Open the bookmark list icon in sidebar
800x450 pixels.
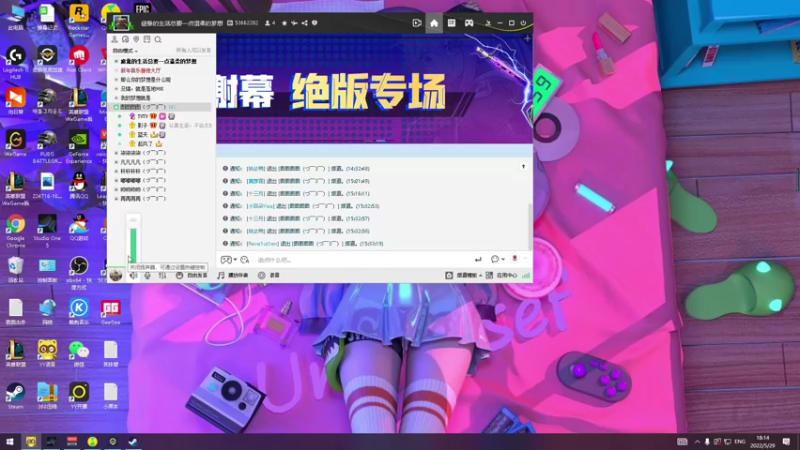tap(147, 39)
